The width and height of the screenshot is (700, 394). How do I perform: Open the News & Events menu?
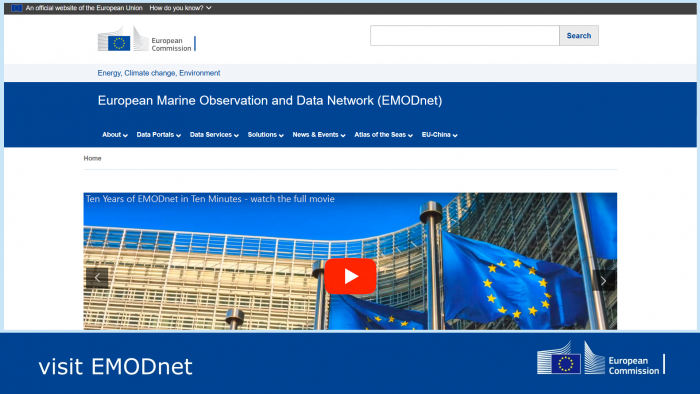[319, 135]
